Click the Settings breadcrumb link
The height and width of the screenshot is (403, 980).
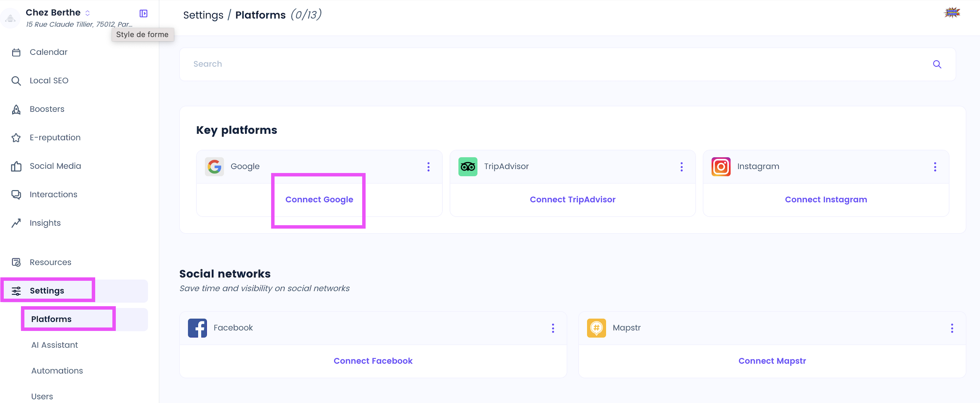coord(203,15)
